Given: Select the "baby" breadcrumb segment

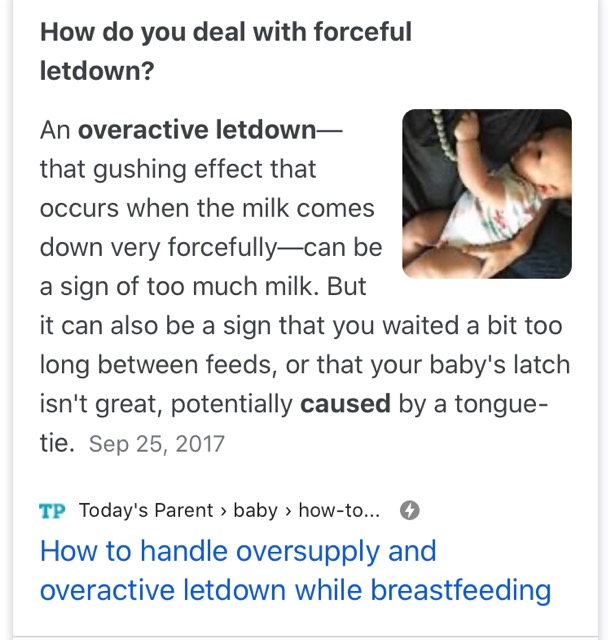Looking at the screenshot, I should 255,511.
